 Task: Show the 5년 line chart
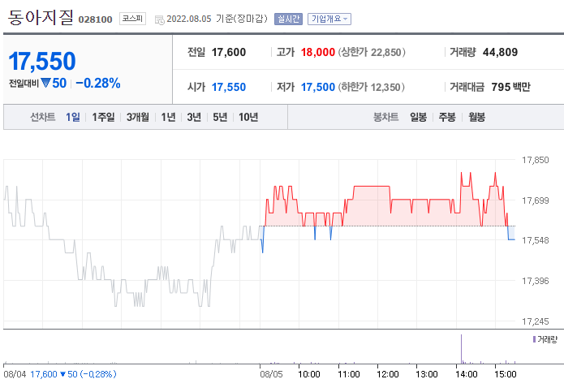(220, 117)
